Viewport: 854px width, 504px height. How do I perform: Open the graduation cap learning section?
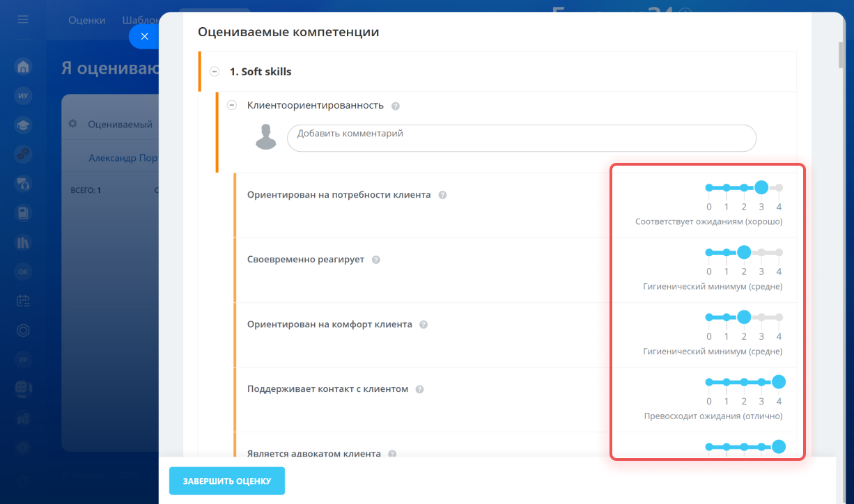[x=23, y=125]
